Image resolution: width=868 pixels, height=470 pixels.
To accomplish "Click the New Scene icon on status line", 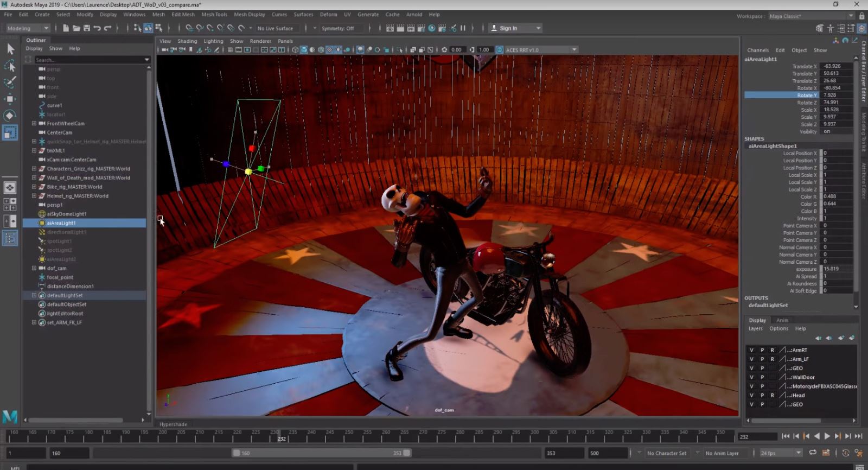I will click(66, 28).
